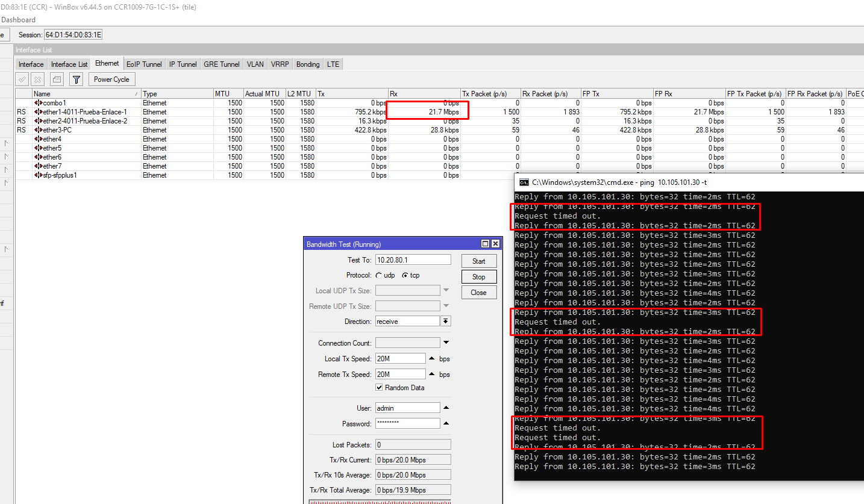Collapse the User field arrow
The image size is (864, 504).
pyautogui.click(x=446, y=408)
